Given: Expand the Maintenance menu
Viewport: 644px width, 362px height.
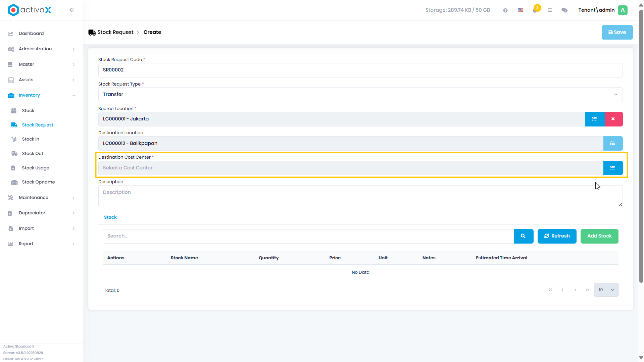Looking at the screenshot, I should point(73,198).
